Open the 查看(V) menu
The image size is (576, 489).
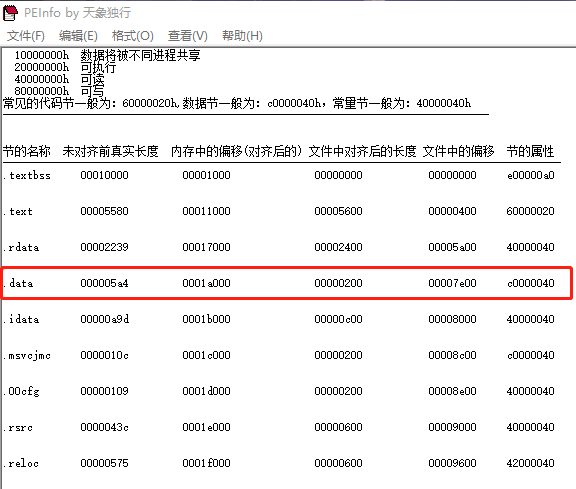pyautogui.click(x=188, y=36)
